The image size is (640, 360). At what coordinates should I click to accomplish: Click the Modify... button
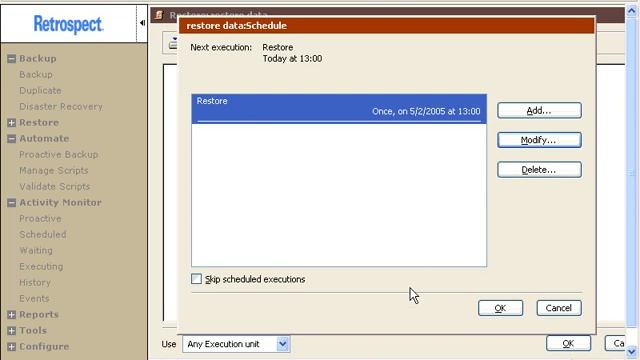tap(539, 140)
